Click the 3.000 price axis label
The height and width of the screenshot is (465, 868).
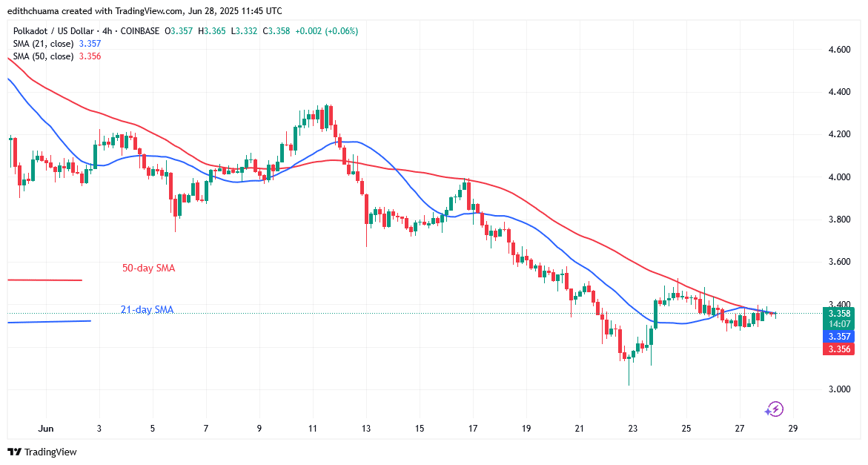coord(839,389)
